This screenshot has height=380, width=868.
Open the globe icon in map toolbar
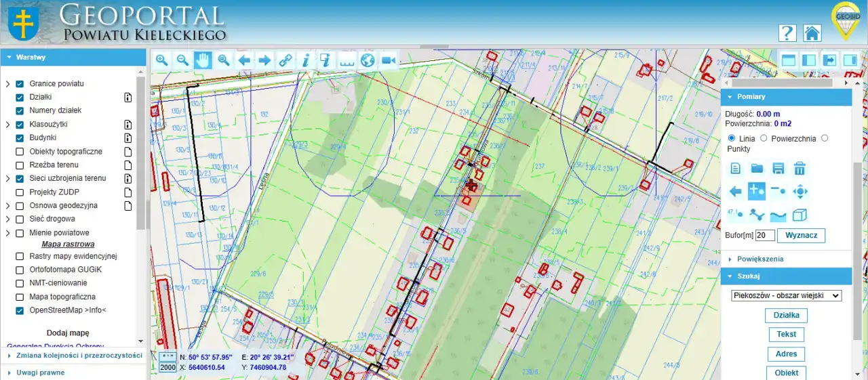368,60
